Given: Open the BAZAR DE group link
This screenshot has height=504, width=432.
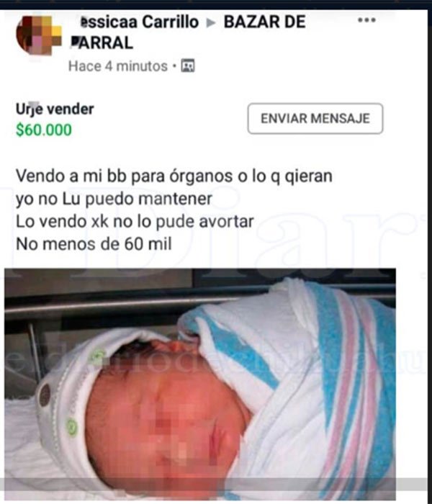Looking at the screenshot, I should coord(264,22).
